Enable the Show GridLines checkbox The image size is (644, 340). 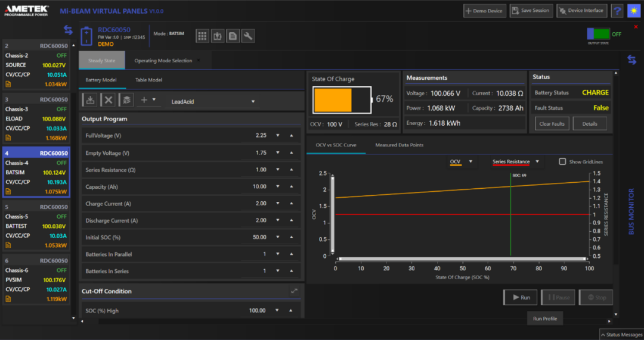[x=562, y=161]
